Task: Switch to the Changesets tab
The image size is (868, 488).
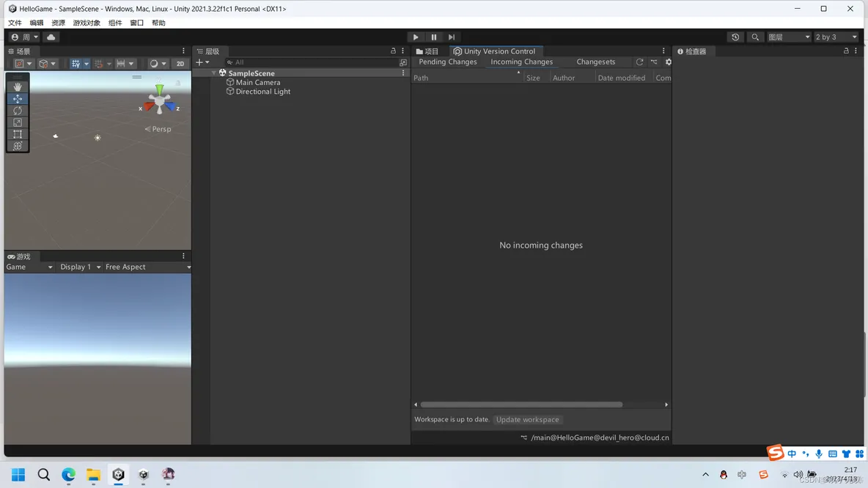Action: [595, 62]
